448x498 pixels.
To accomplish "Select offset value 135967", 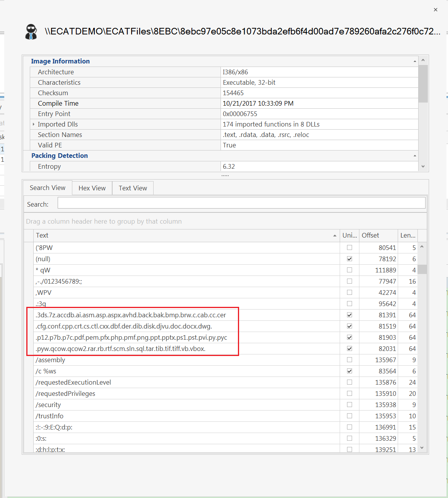I will [x=386, y=360].
